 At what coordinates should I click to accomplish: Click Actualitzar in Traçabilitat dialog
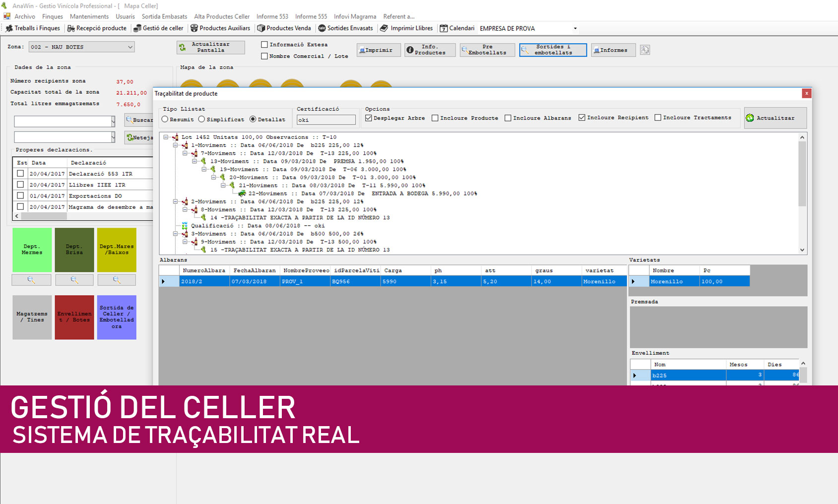pos(775,118)
